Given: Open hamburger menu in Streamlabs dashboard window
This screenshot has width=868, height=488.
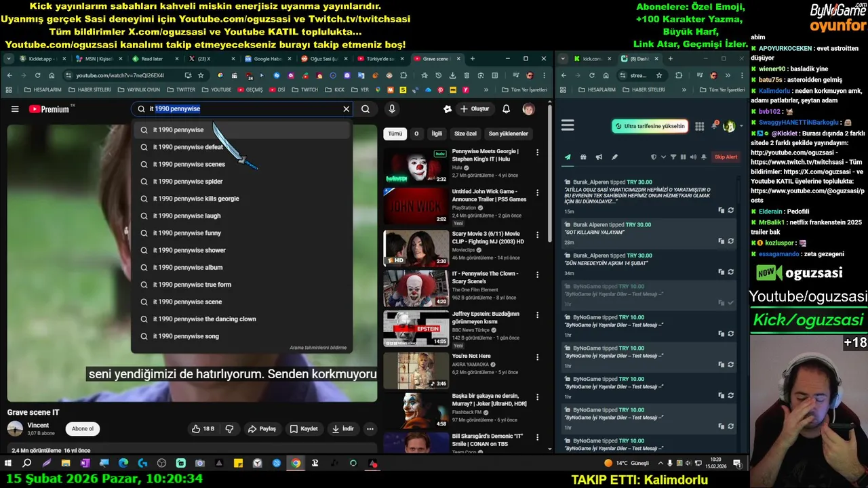Looking at the screenshot, I should (568, 125).
